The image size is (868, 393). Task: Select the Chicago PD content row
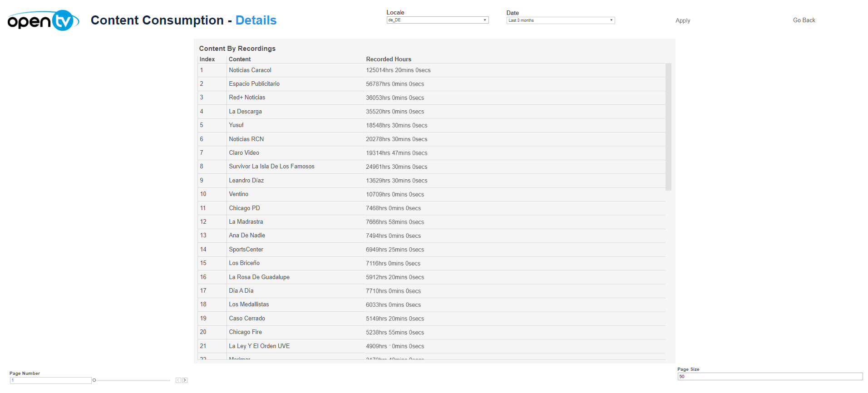[x=244, y=208]
